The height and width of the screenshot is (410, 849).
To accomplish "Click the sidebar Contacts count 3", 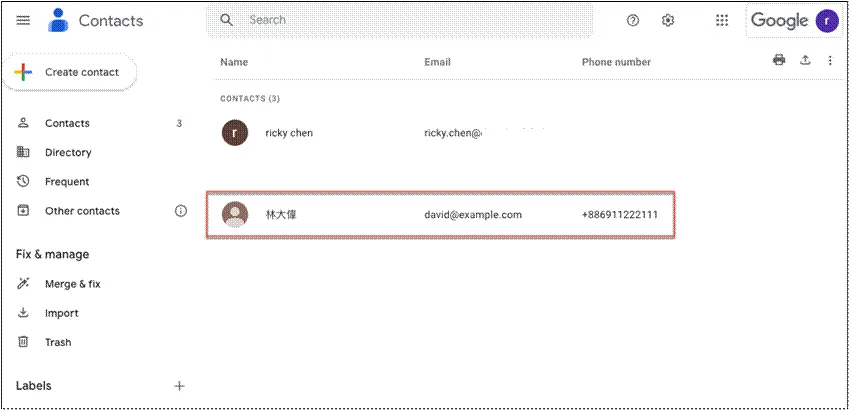I will (x=179, y=123).
